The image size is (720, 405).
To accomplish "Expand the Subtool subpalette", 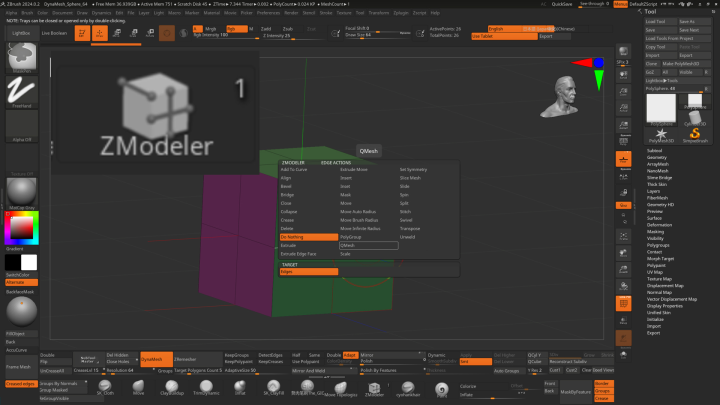I will (655, 150).
